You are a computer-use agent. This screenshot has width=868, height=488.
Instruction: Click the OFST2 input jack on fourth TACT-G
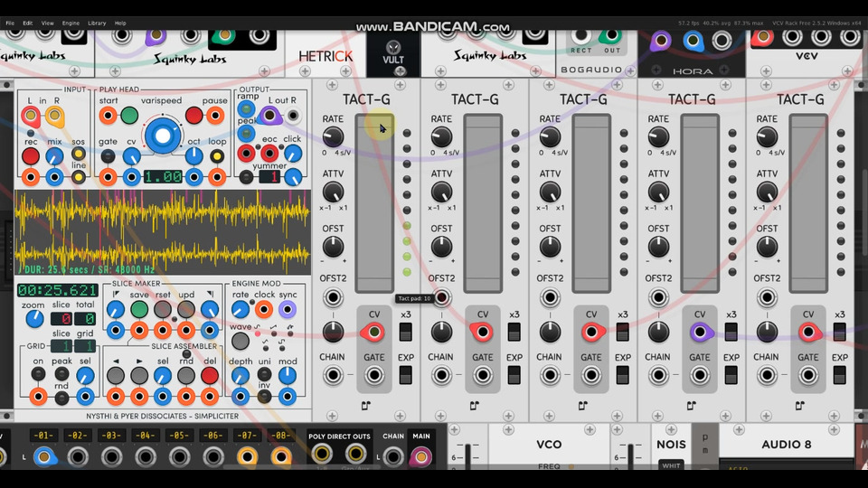click(x=658, y=297)
